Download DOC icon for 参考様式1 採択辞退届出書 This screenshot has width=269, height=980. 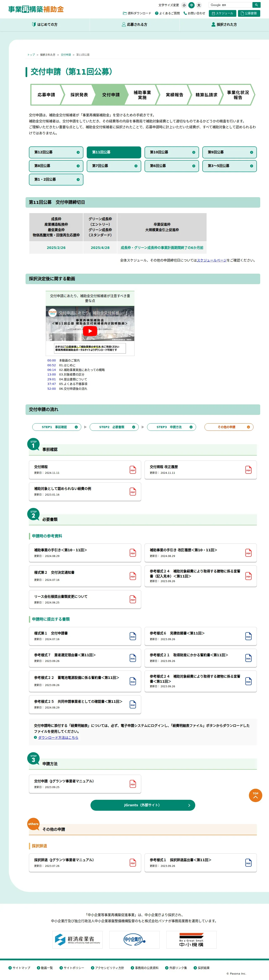point(248,862)
